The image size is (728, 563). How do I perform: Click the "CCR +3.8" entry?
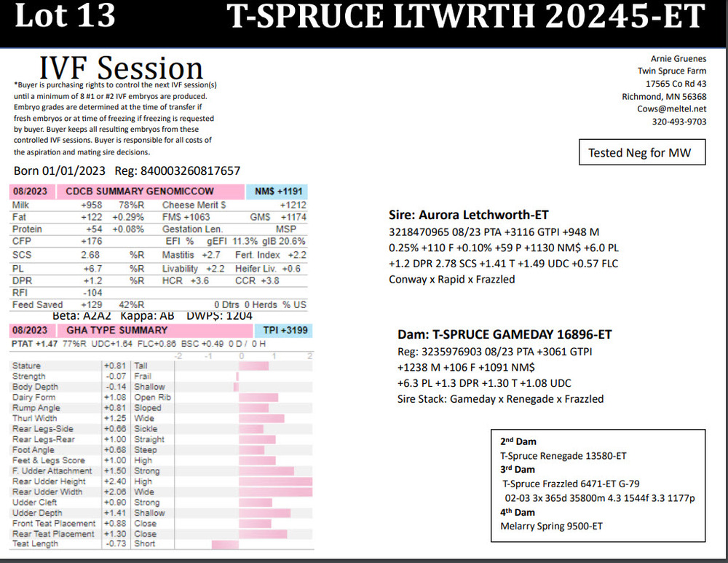257,281
